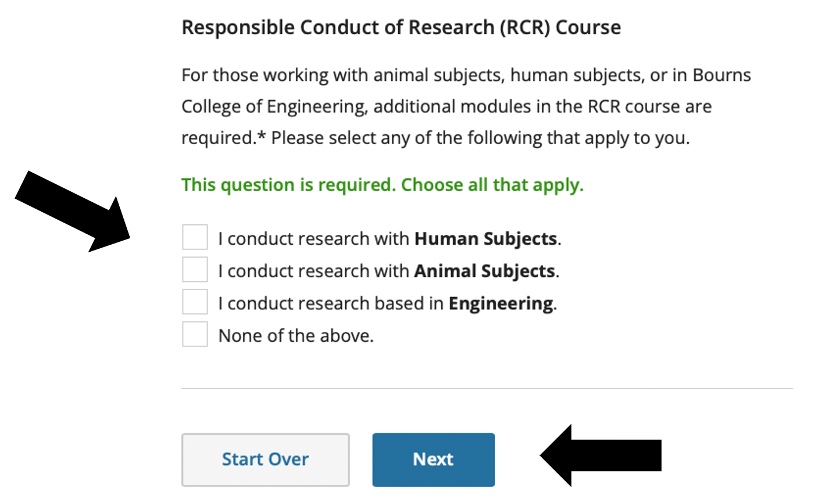Click the "I conduct research with" Human label text
The height and width of the screenshot is (504, 815).
click(314, 239)
